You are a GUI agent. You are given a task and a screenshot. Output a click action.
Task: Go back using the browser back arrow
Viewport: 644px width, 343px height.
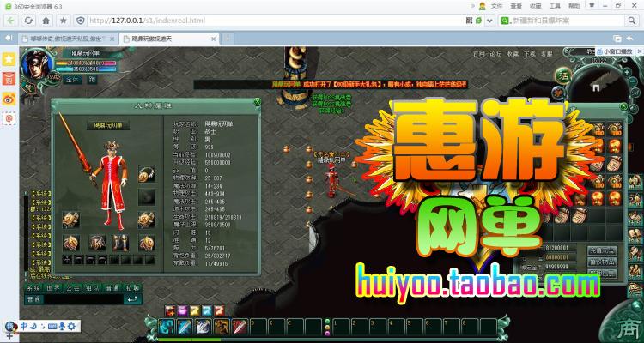[x=10, y=21]
